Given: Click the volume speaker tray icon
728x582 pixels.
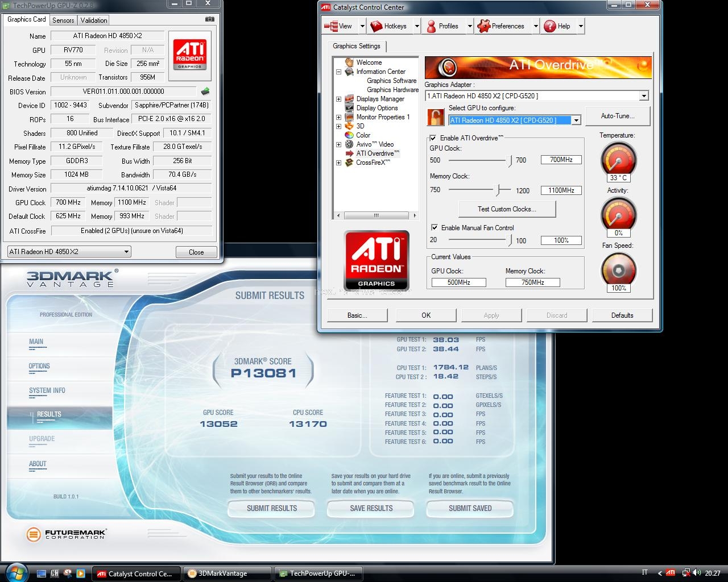Looking at the screenshot, I should click(697, 573).
